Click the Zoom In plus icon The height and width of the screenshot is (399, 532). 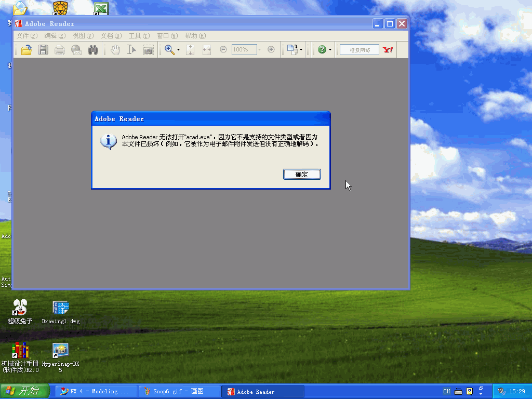coord(271,49)
